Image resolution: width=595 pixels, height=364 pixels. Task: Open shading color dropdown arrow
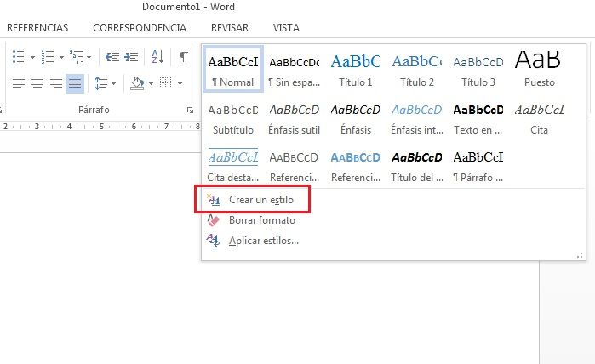click(150, 83)
